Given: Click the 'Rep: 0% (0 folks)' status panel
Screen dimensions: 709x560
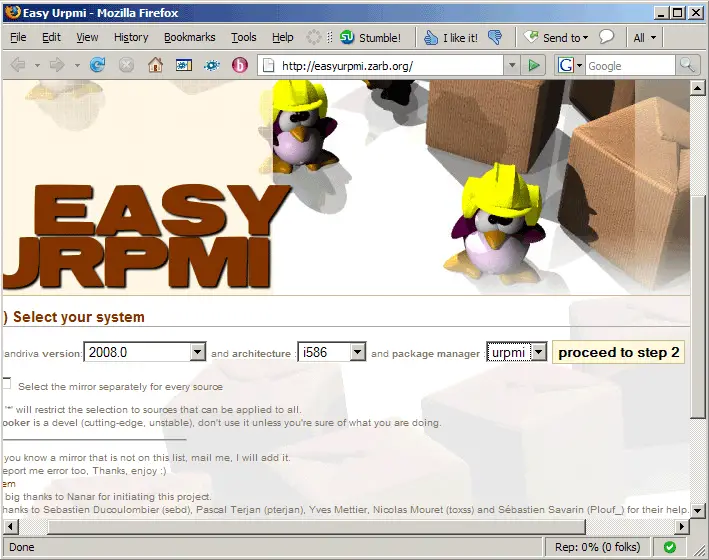Looking at the screenshot, I should (597, 547).
